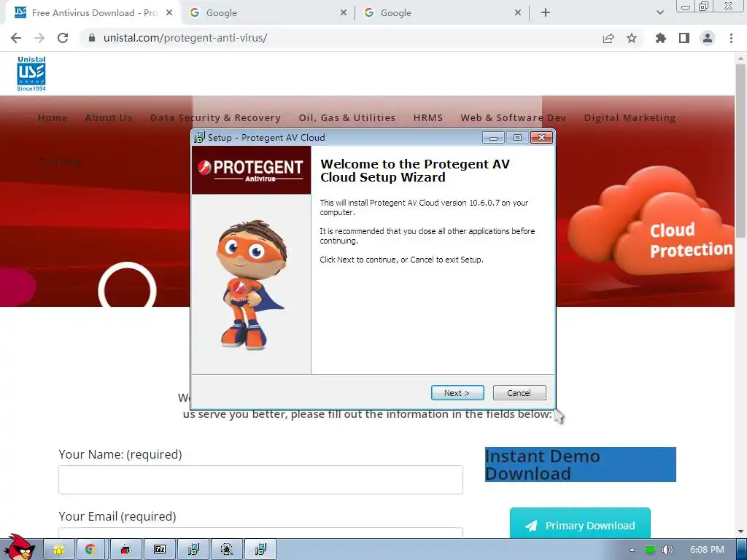Click the Unistal logo
The image size is (747, 560).
[x=31, y=74]
